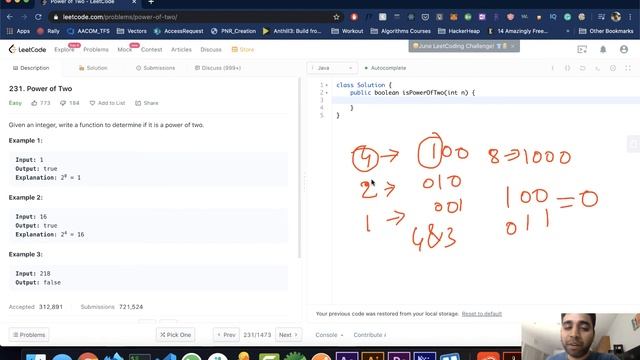Go to Prev problem
The image size is (640, 360).
coord(226,335)
